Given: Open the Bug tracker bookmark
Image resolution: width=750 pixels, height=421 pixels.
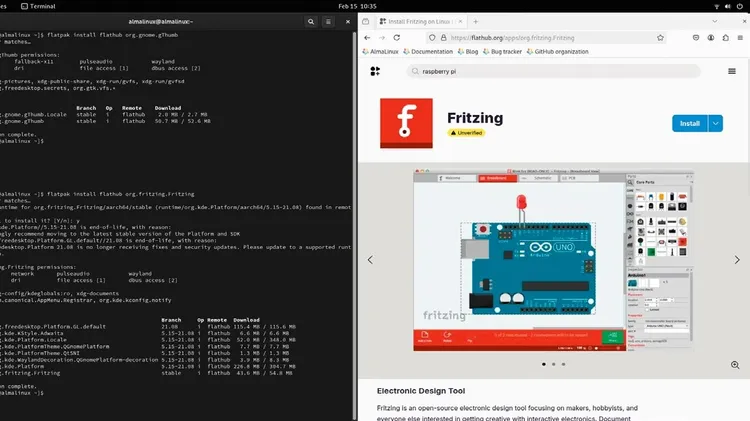Looking at the screenshot, I should tap(502, 52).
